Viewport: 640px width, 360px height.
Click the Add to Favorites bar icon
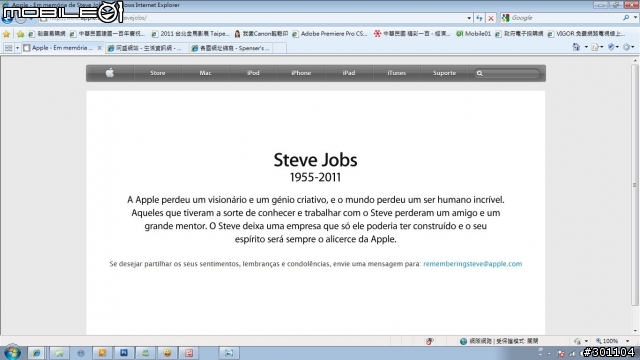tap(20, 34)
